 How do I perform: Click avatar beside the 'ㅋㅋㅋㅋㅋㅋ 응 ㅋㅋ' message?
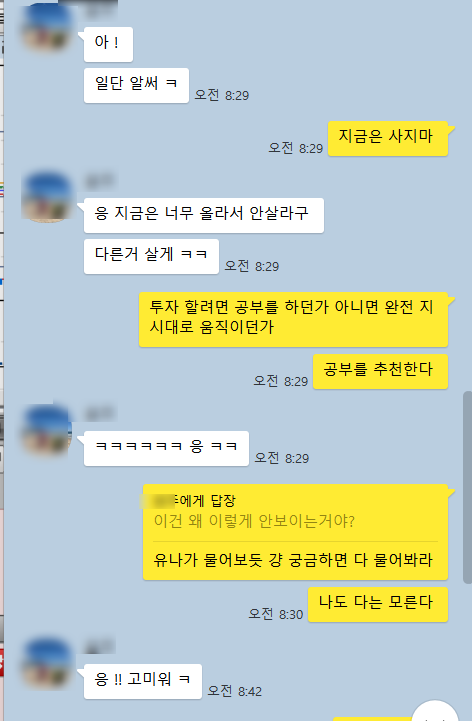(x=47, y=429)
